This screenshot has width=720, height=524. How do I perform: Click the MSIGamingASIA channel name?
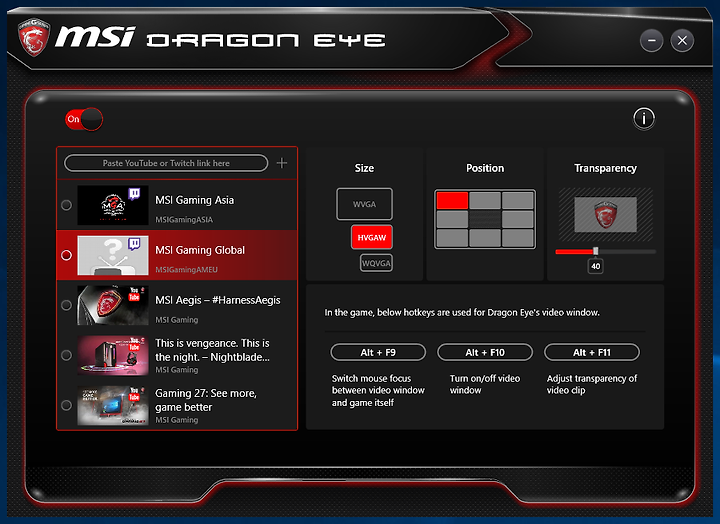(184, 220)
